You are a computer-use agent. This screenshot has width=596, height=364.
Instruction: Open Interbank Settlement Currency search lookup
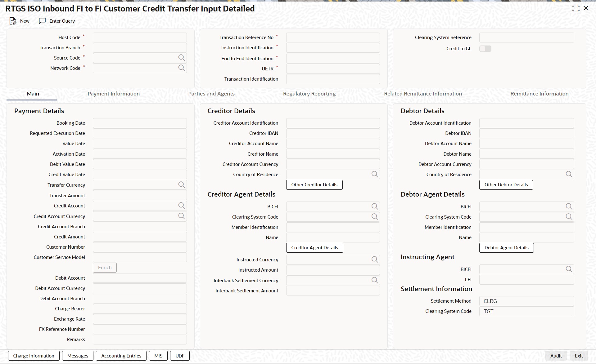tap(375, 280)
